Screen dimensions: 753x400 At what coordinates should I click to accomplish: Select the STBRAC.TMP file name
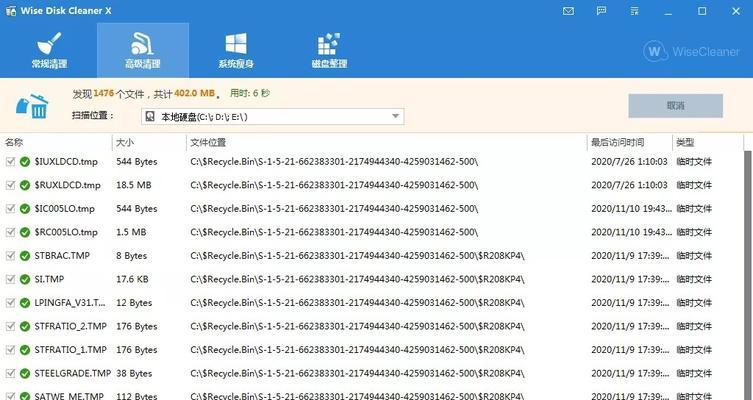tap(62, 255)
